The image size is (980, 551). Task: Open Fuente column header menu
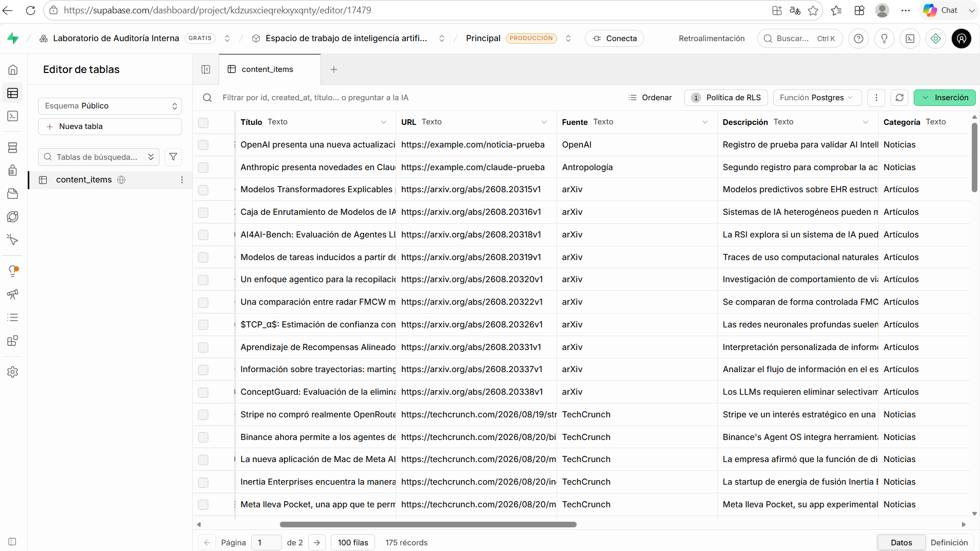click(705, 122)
